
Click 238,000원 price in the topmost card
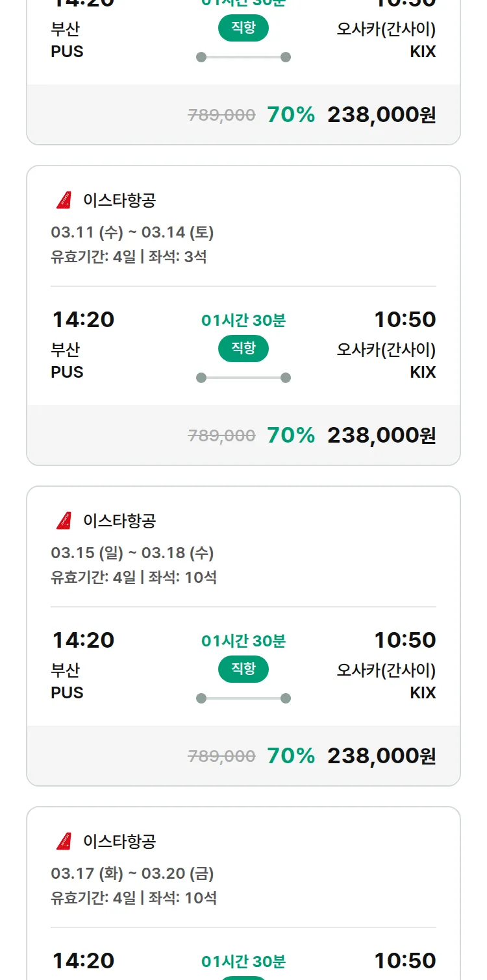coord(381,114)
